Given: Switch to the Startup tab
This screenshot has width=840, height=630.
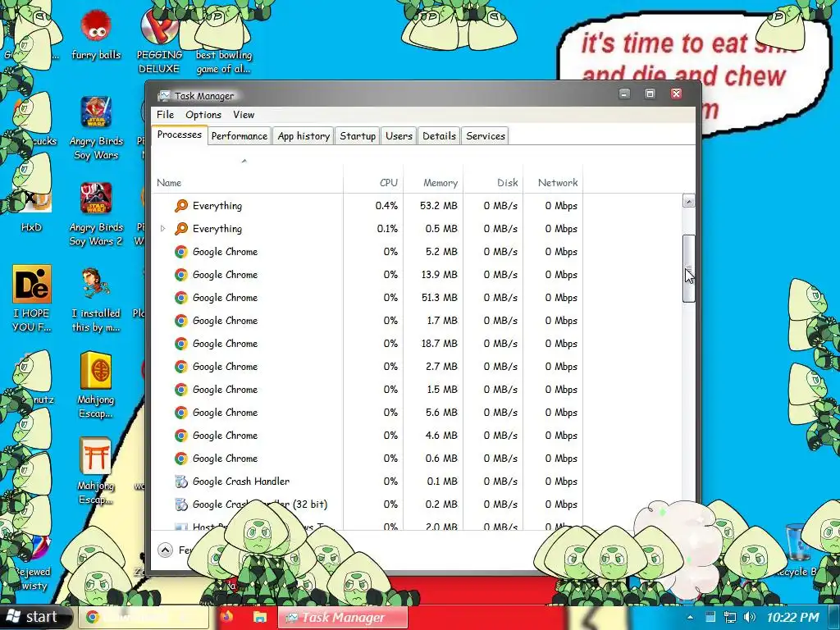Looking at the screenshot, I should tap(358, 136).
